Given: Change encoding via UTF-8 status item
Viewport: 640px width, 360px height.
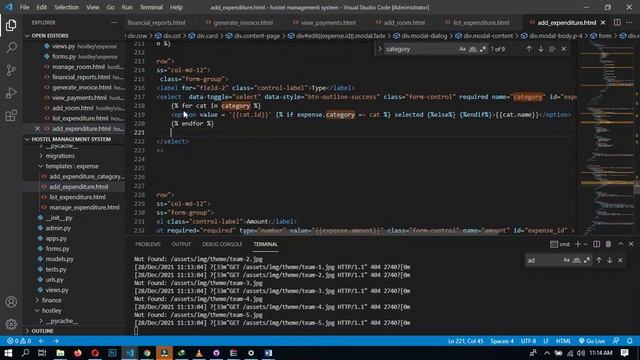Looking at the screenshot, I should tap(528, 341).
